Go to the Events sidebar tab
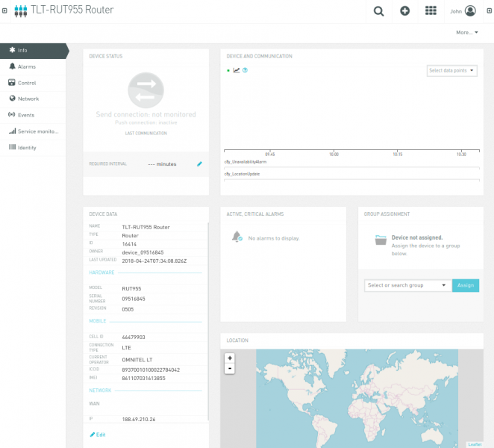The height and width of the screenshot is (448, 494). [x=25, y=115]
